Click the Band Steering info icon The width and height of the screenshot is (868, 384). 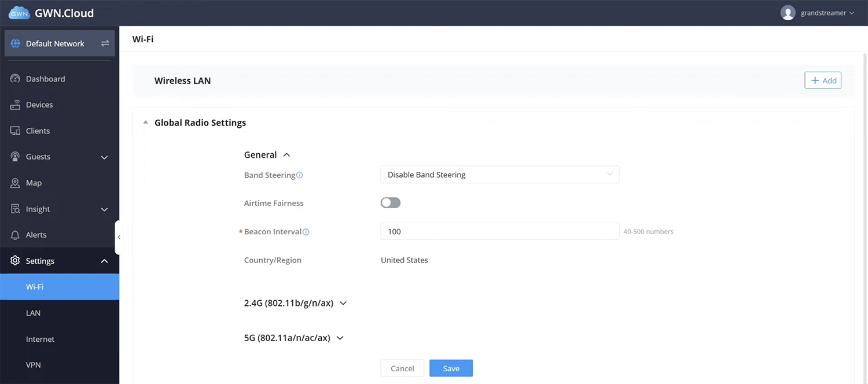pyautogui.click(x=300, y=175)
